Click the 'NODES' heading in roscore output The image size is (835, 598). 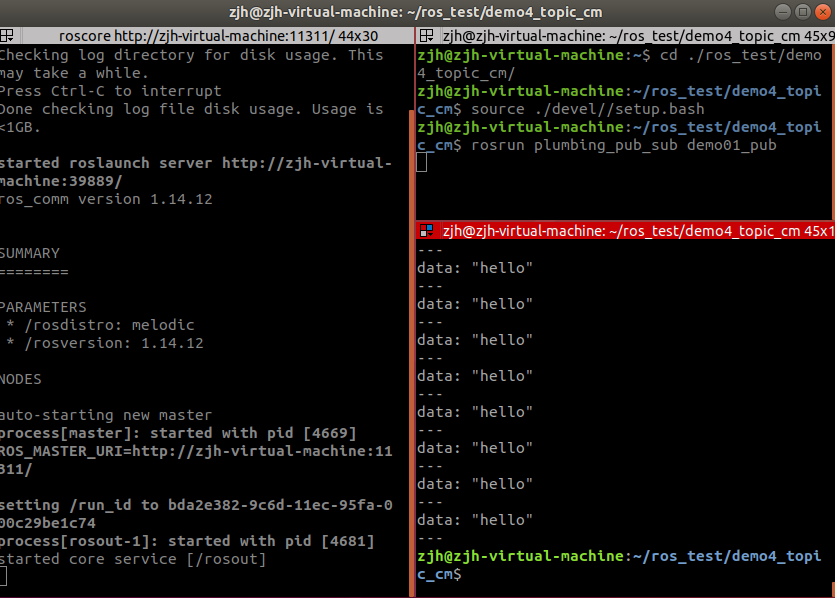tap(21, 379)
